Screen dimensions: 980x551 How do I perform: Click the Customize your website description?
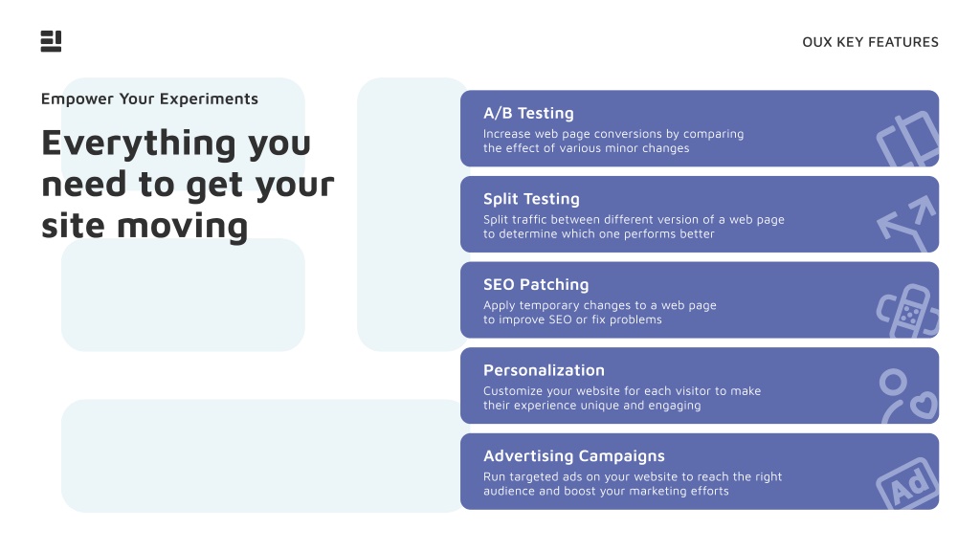(622, 398)
